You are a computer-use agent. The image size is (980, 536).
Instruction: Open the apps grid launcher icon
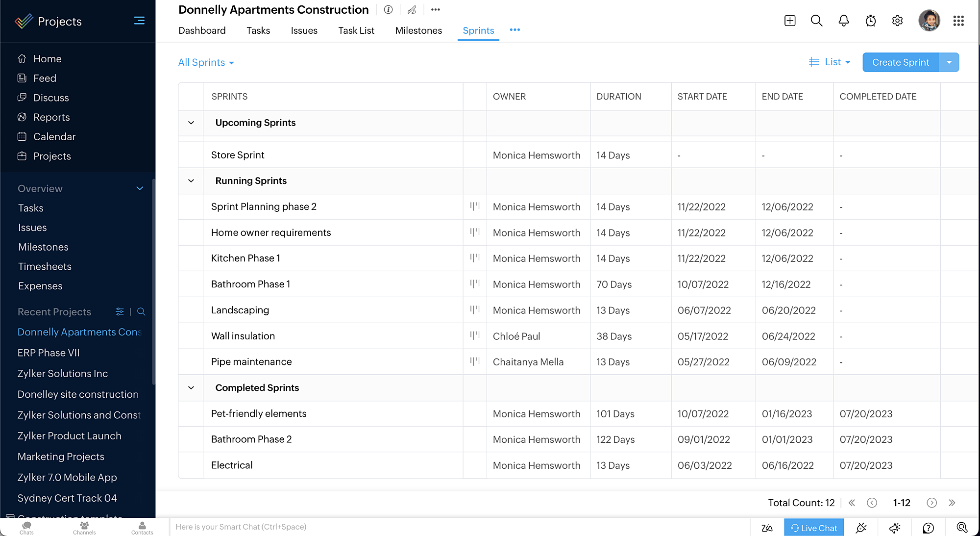(958, 21)
